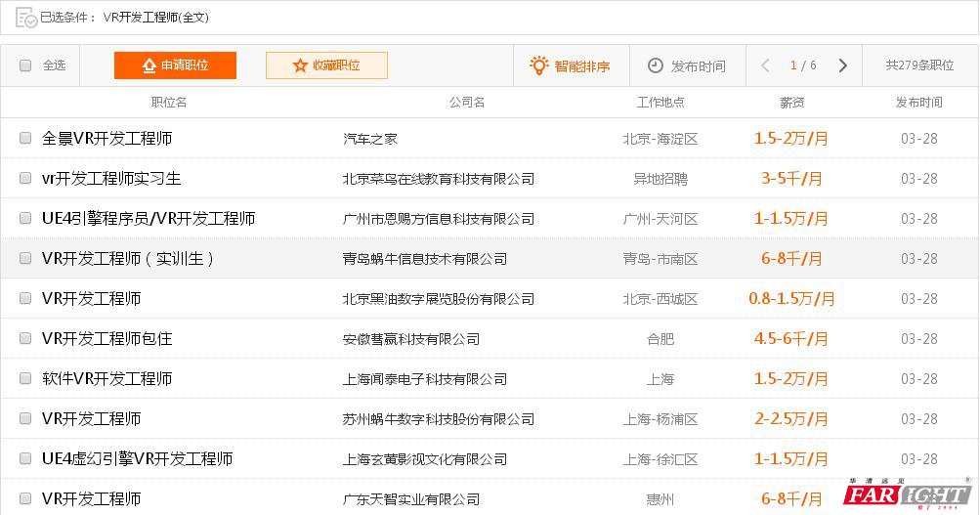Open the UE4引擎程序员/VR开发工程师 job link
Screen dimensions: 980x515
tap(149, 219)
